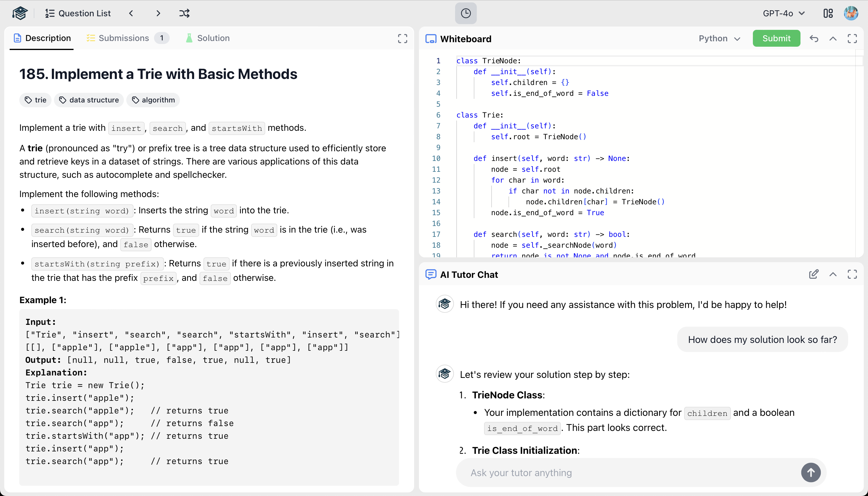Viewport: 868px width, 496px height.
Task: Collapse the Whiteboard panel
Action: [x=832, y=39]
